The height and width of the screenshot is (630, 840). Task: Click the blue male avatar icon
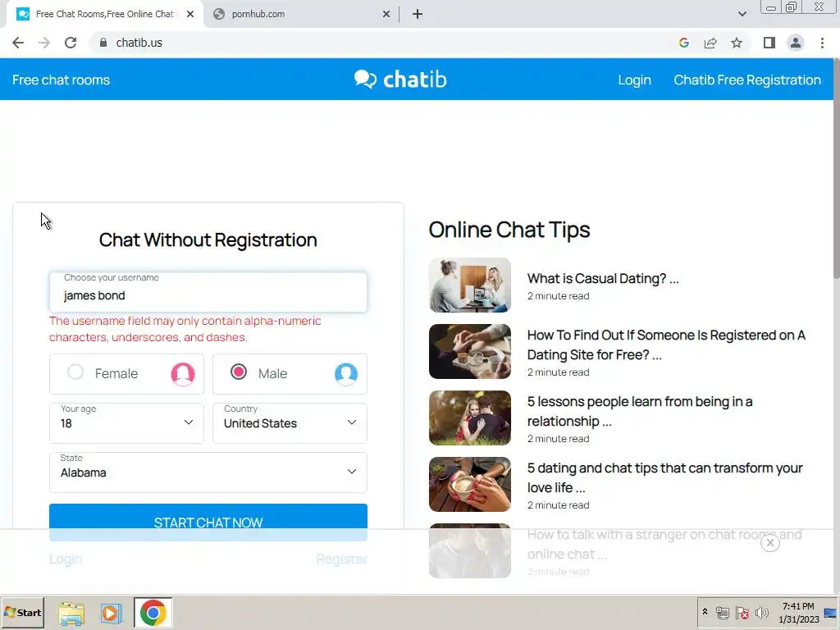tap(346, 374)
